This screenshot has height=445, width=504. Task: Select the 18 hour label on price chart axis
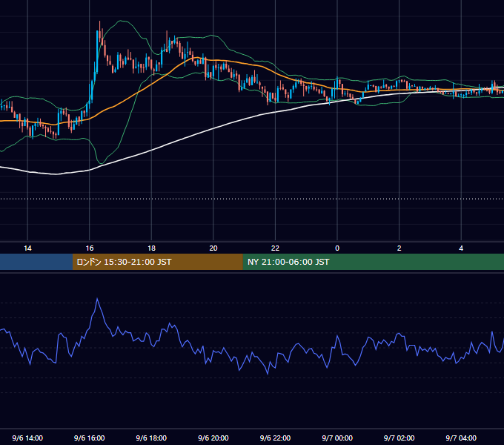point(151,248)
